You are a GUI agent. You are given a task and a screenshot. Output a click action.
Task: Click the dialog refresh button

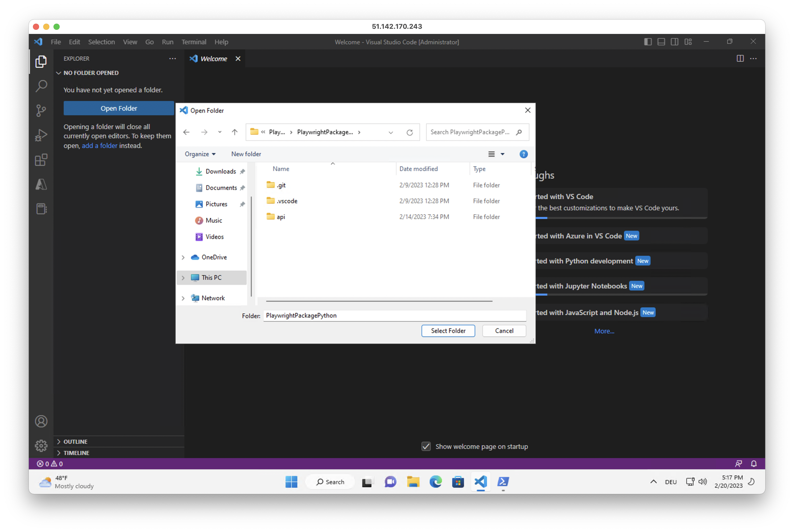(x=409, y=132)
